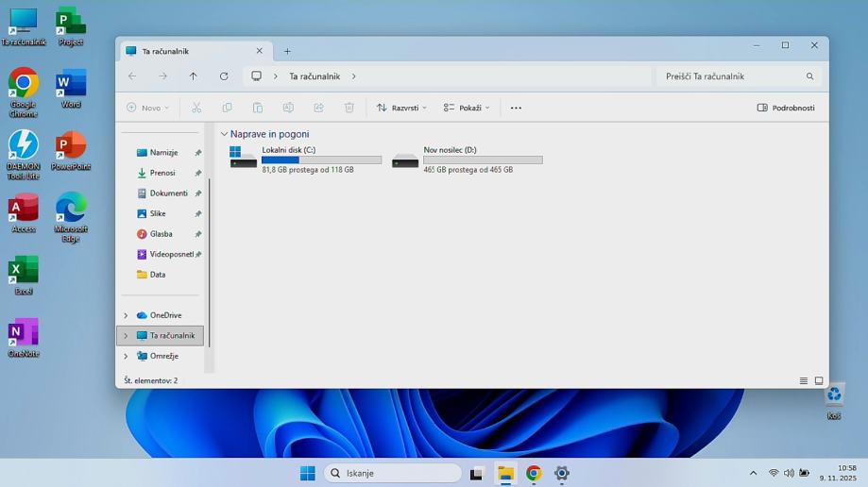Select the Lokalni disk (C:) drive
Image resolution: width=868 pixels, height=487 pixels.
306,160
